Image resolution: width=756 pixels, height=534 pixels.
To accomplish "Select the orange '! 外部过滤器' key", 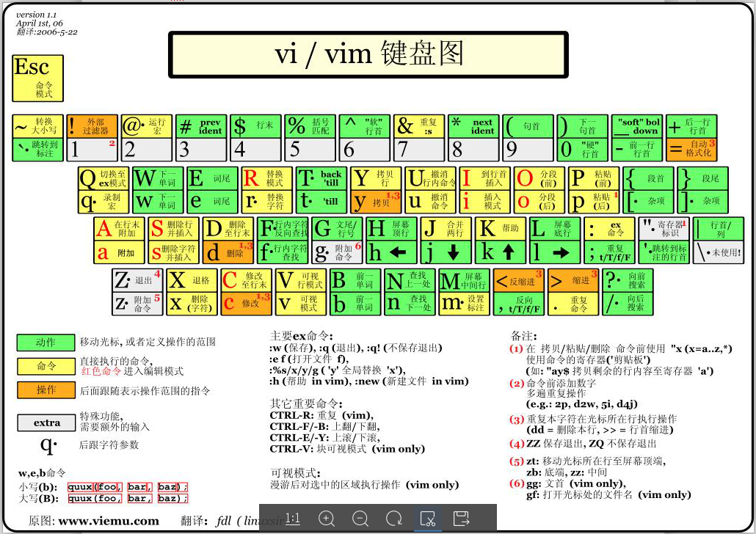I will [x=92, y=126].
